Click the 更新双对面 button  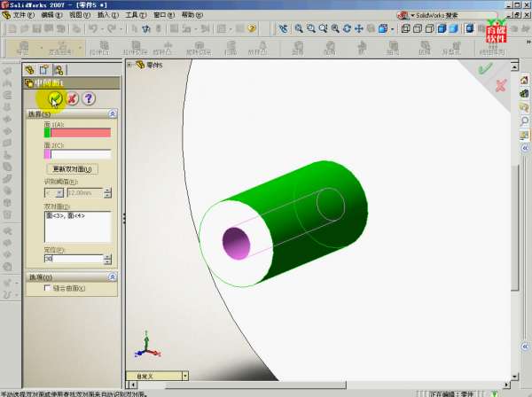(74, 168)
